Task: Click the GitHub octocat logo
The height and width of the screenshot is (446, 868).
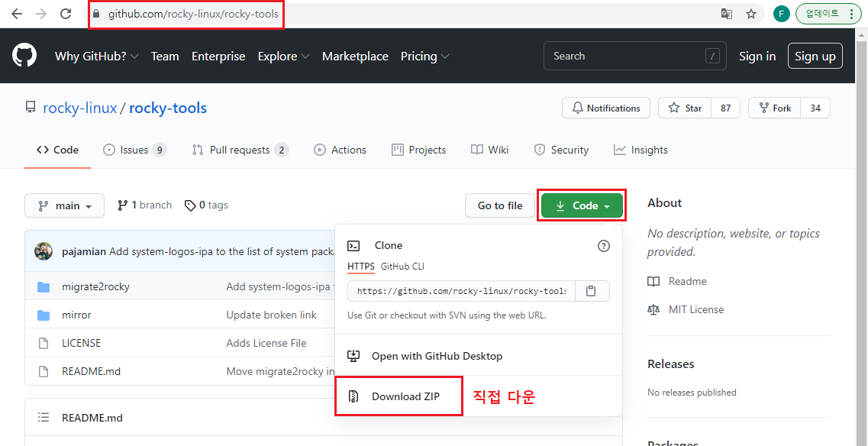Action: (x=24, y=56)
